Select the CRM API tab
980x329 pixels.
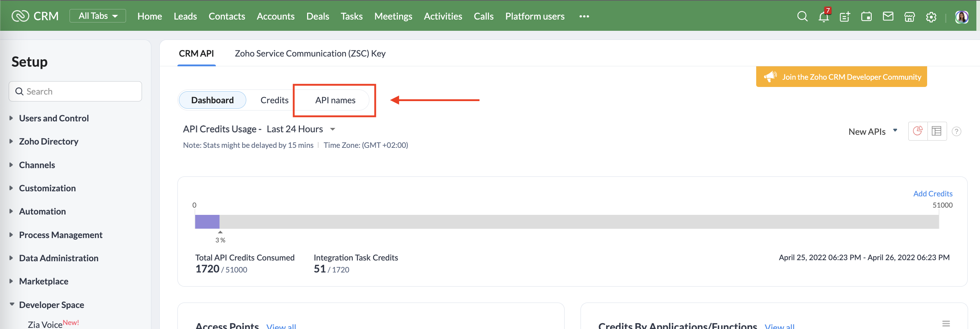pyautogui.click(x=196, y=54)
